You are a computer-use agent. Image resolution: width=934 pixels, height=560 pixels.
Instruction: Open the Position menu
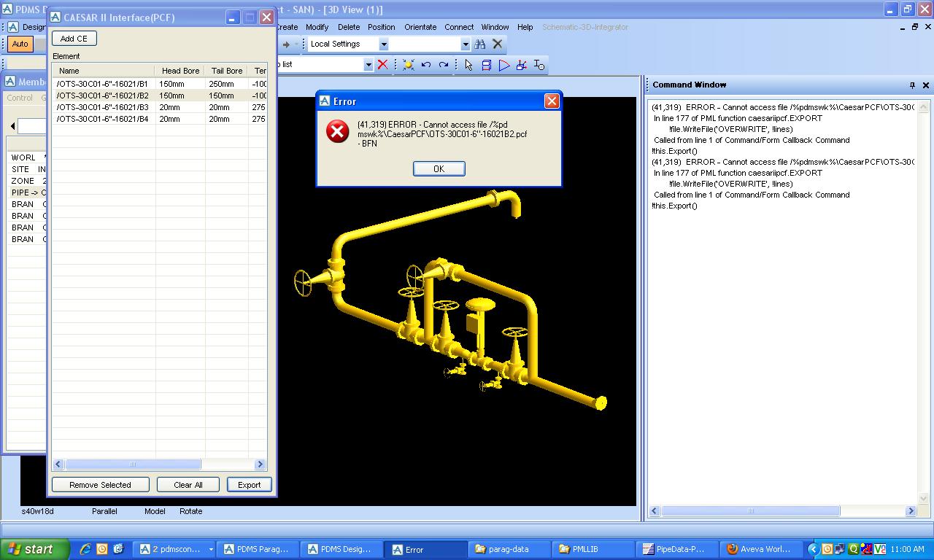click(381, 27)
